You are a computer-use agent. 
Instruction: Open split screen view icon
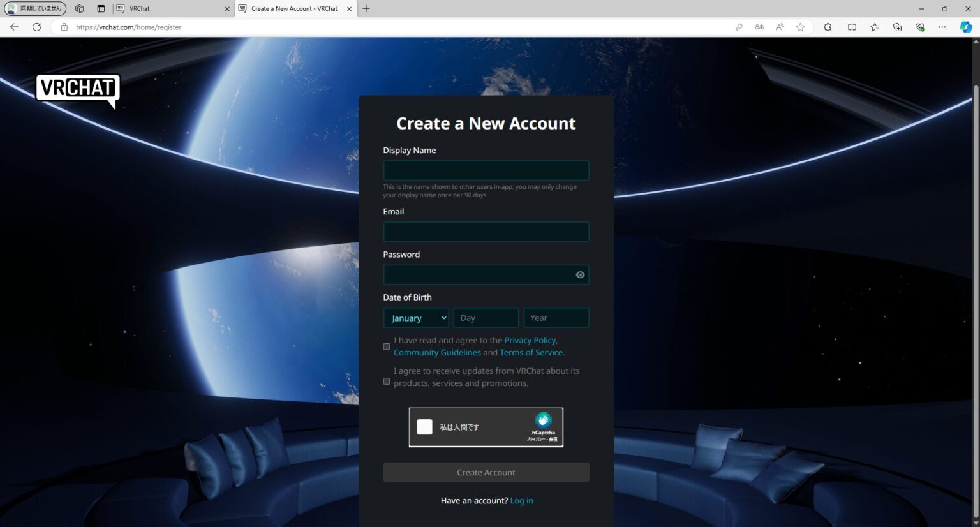tap(852, 27)
